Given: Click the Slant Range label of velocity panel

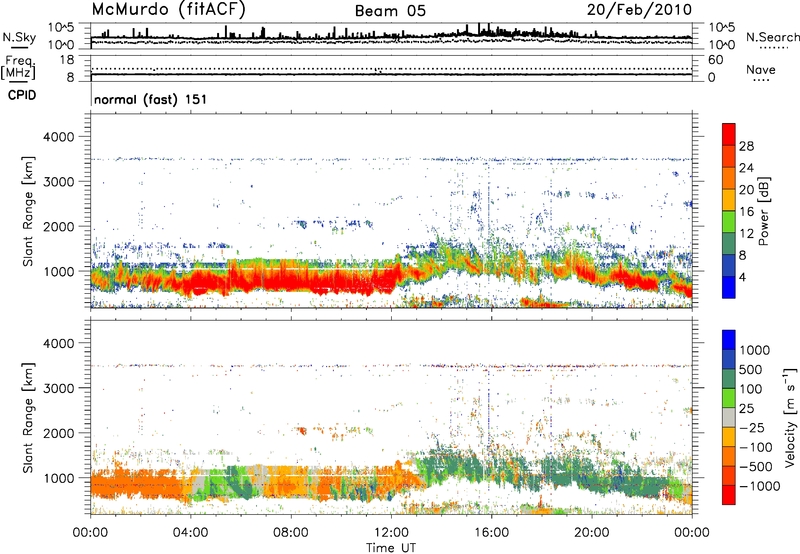Looking at the screenshot, I should (28, 418).
